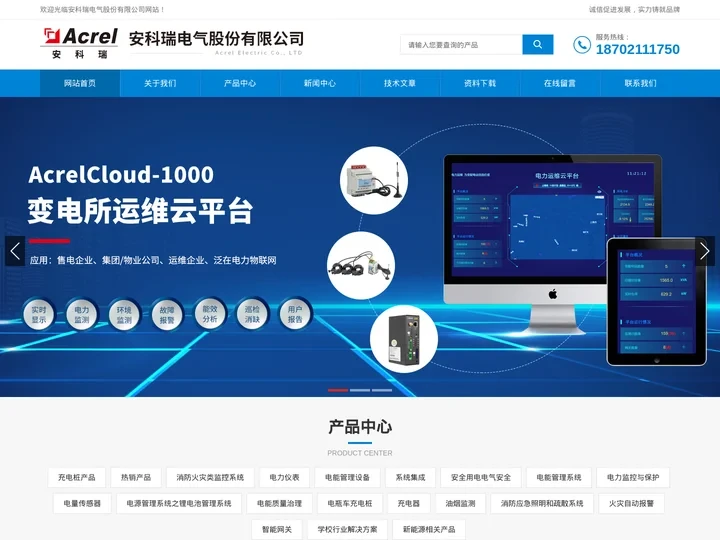
Task: Select 油烟监测 category button
Action: point(461,503)
